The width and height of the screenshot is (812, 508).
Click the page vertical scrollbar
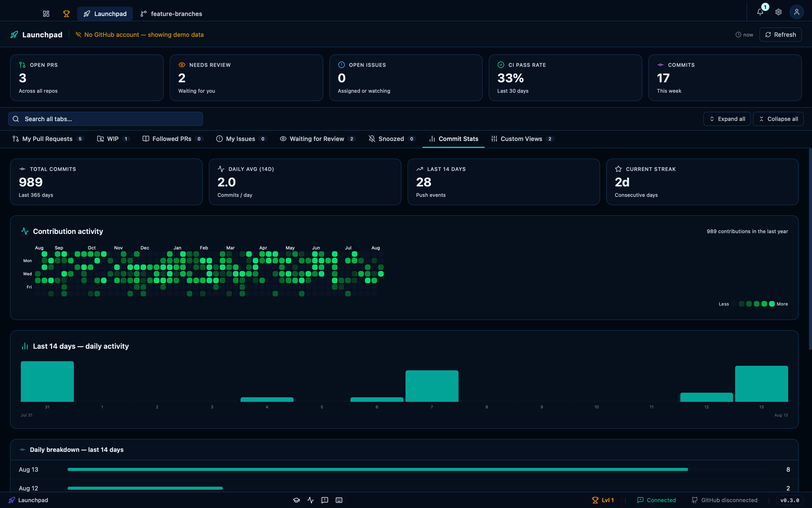pos(810,249)
